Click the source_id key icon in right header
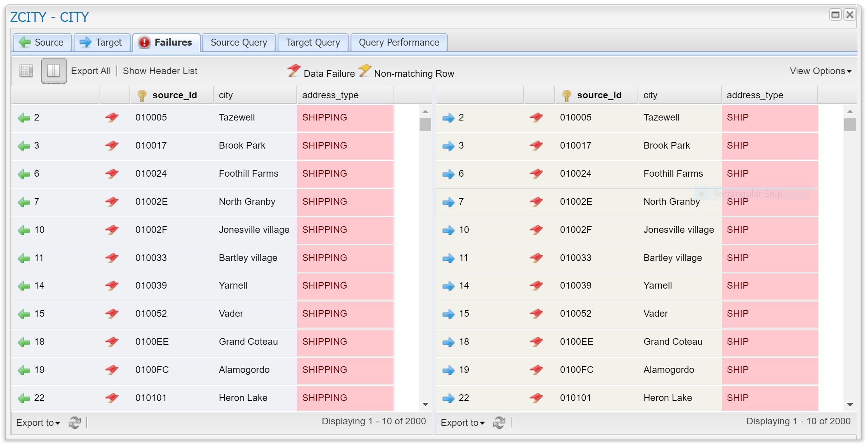The image size is (868, 445). coord(567,96)
